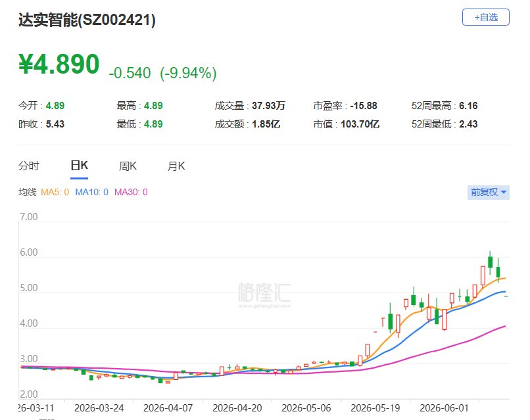Click the 市值 103.70亿 figure
Image resolution: width=530 pixels, height=420 pixels.
pyautogui.click(x=360, y=124)
